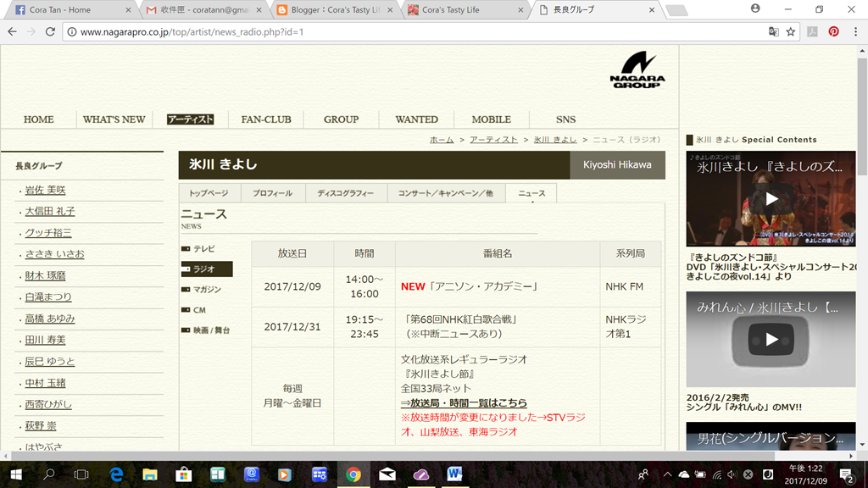Open artist 岩佐 美咲 in sidebar
868x488 pixels.
pyautogui.click(x=46, y=190)
